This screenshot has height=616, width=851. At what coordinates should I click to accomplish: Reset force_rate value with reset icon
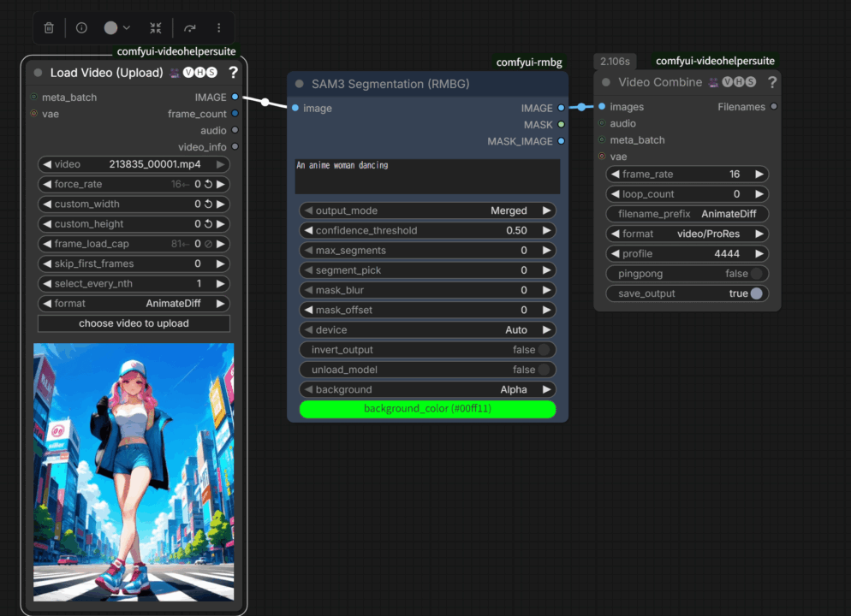[x=208, y=184]
